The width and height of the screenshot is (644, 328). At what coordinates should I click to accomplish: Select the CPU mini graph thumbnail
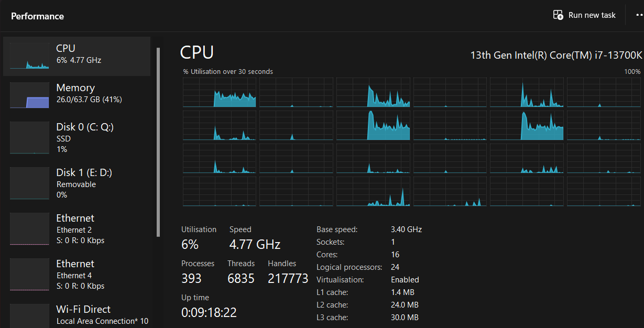[x=29, y=56]
